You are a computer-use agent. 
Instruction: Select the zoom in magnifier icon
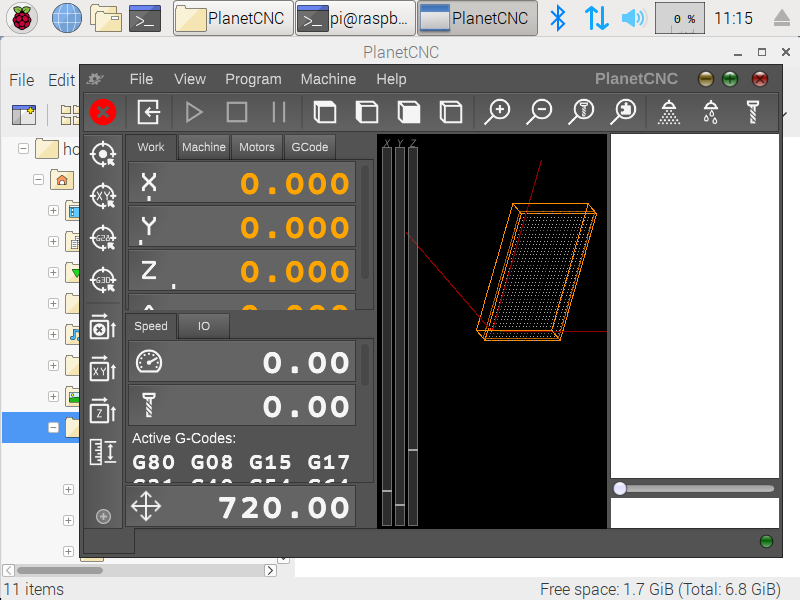click(x=497, y=112)
